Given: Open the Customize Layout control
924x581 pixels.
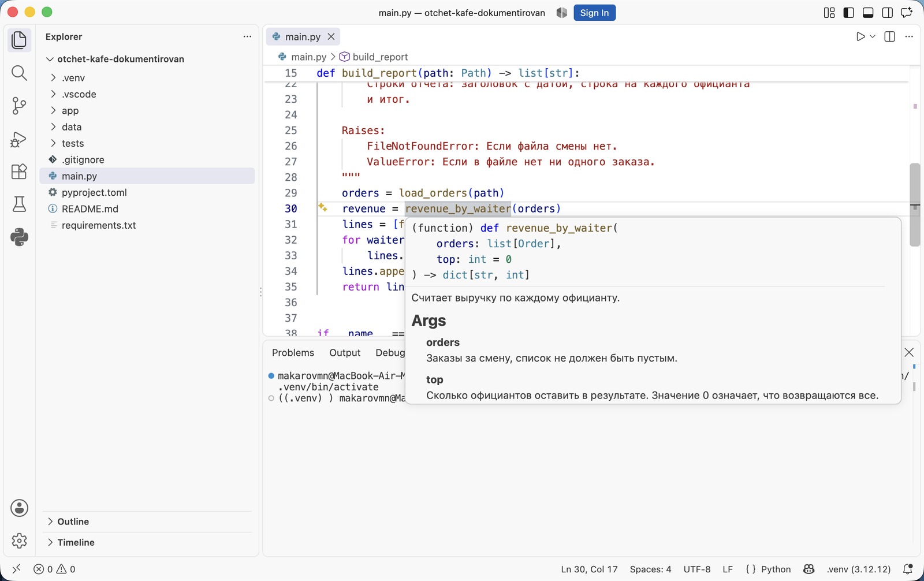Looking at the screenshot, I should click(829, 13).
